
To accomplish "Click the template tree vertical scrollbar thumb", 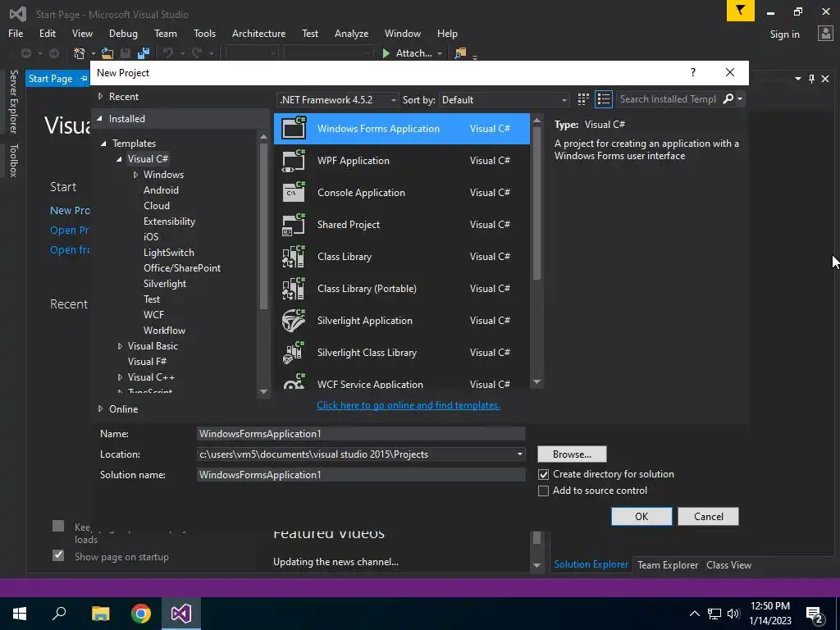I will [263, 226].
